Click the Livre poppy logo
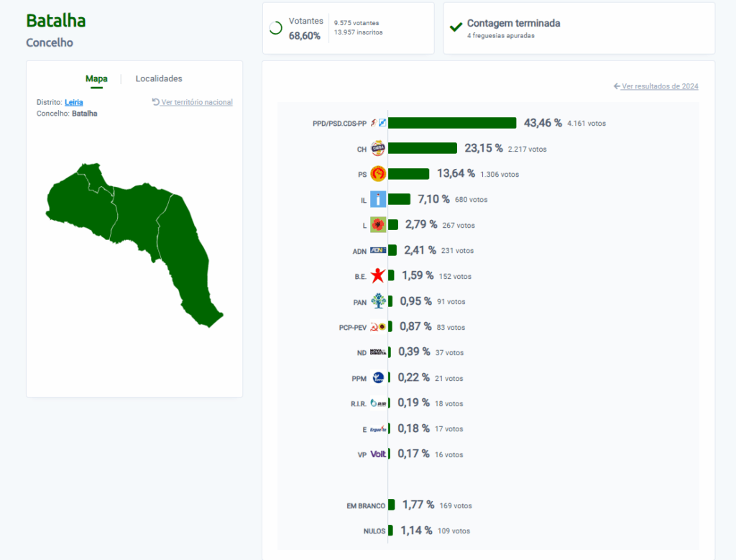The image size is (736, 560). point(378,225)
